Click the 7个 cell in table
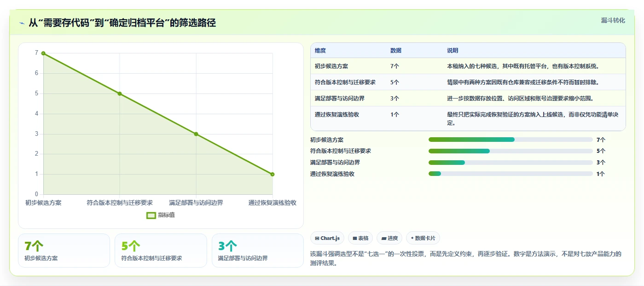This screenshot has width=644, height=286. pyautogui.click(x=395, y=66)
